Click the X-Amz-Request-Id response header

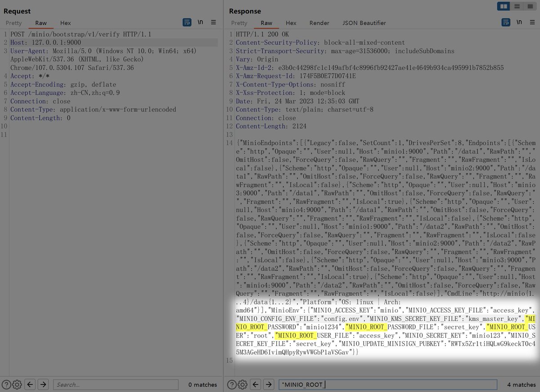[296, 76]
